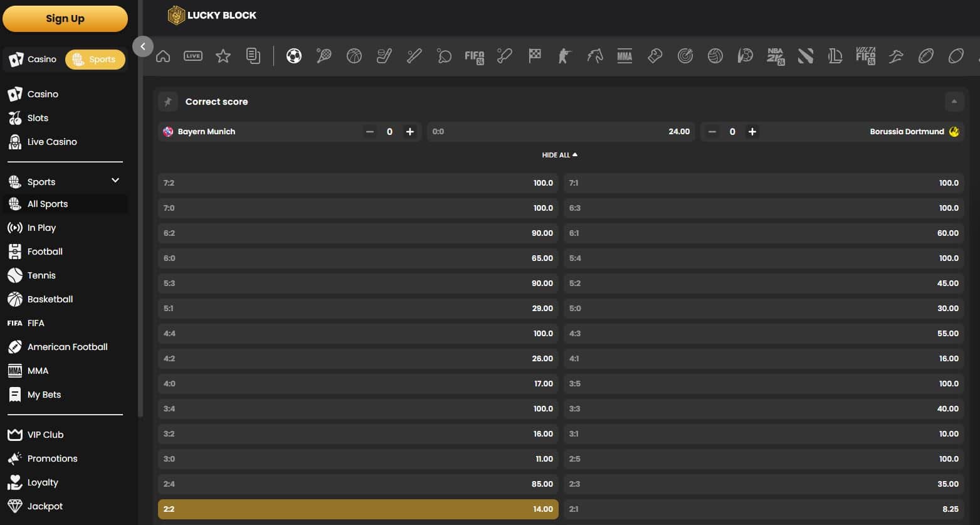Select the American football icon in sports bar
980x525 pixels.
[926, 56]
